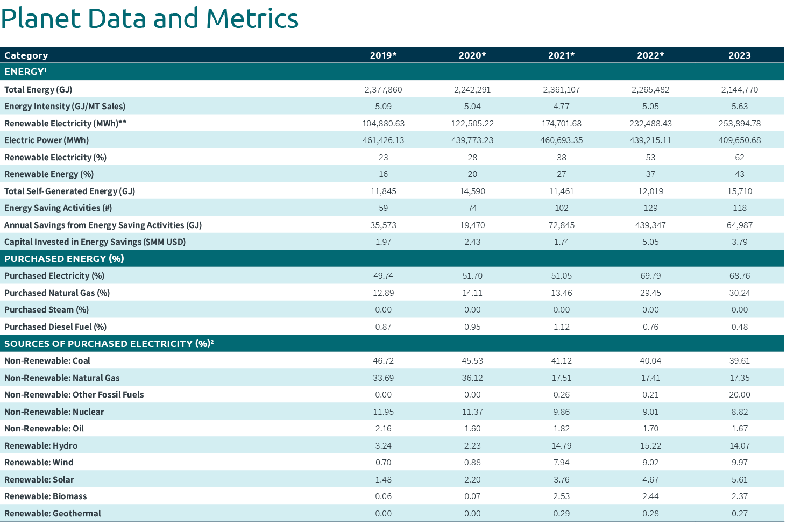The image size is (794, 532).
Task: Click the "Planet Data and Metrics" title
Action: (x=150, y=18)
